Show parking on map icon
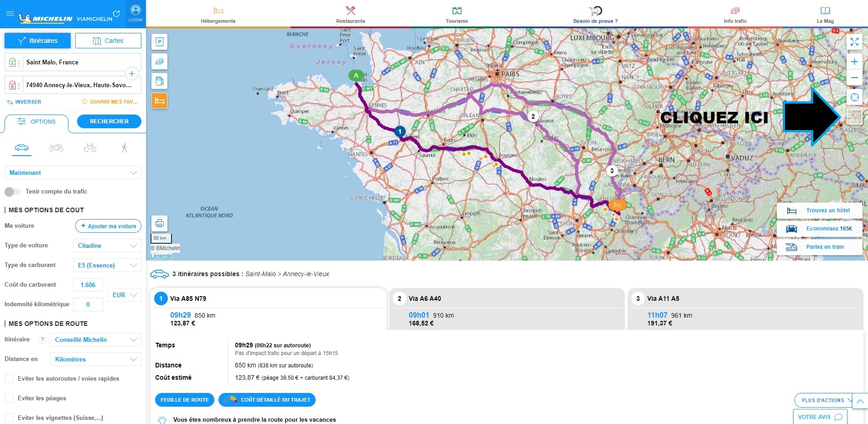The height and width of the screenshot is (424, 868). (160, 42)
